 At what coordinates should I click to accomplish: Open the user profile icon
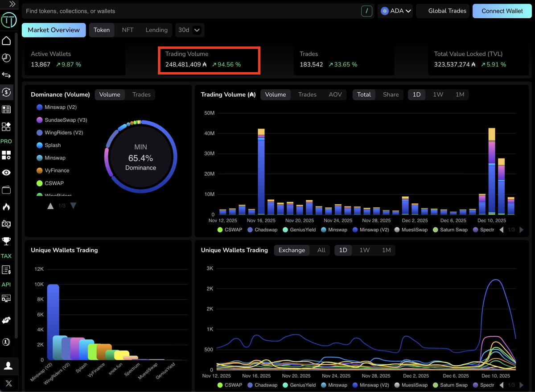[8, 366]
